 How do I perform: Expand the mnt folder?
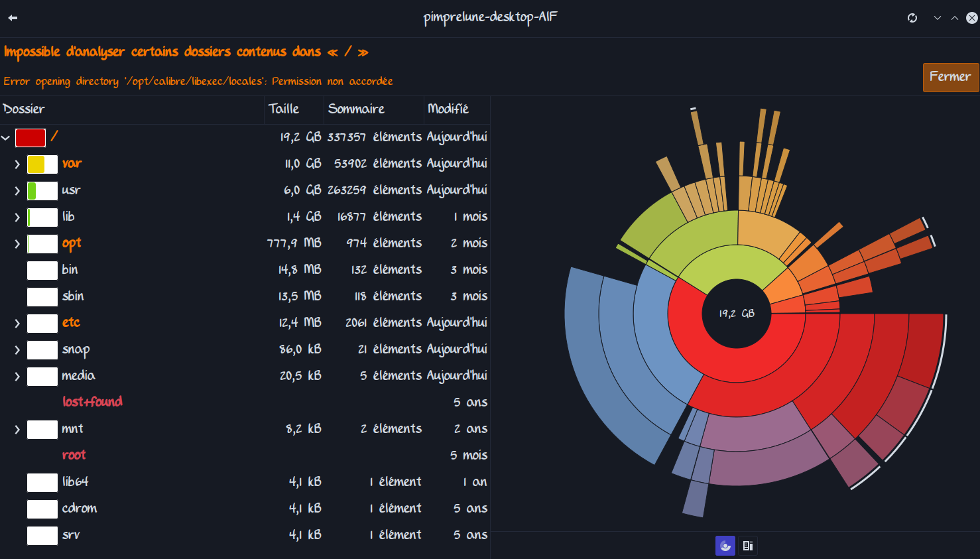click(x=17, y=430)
